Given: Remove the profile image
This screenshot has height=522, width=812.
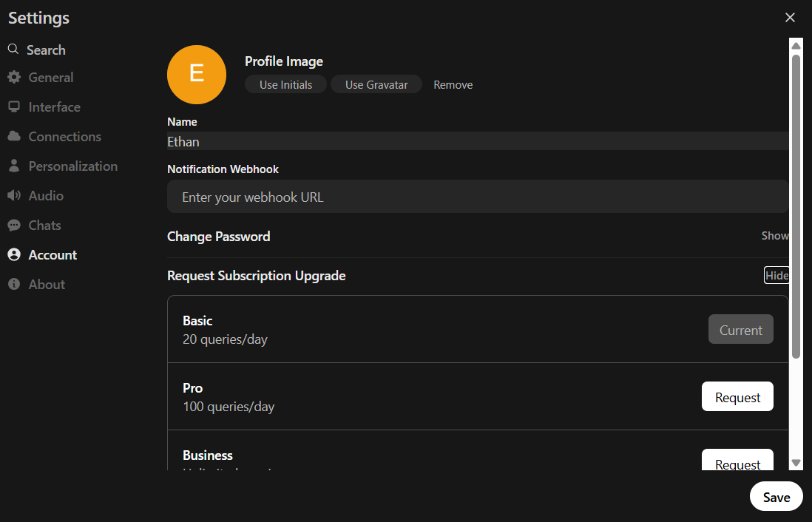Looking at the screenshot, I should (x=453, y=85).
